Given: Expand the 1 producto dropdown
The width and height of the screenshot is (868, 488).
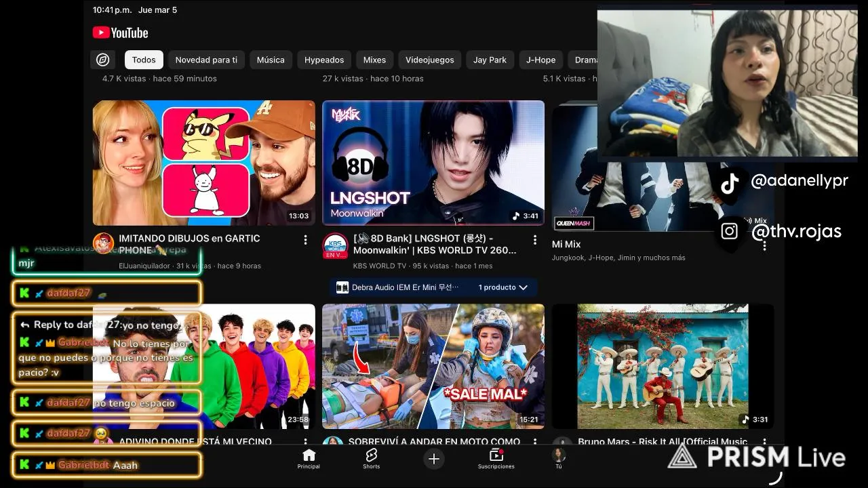Looking at the screenshot, I should (503, 287).
